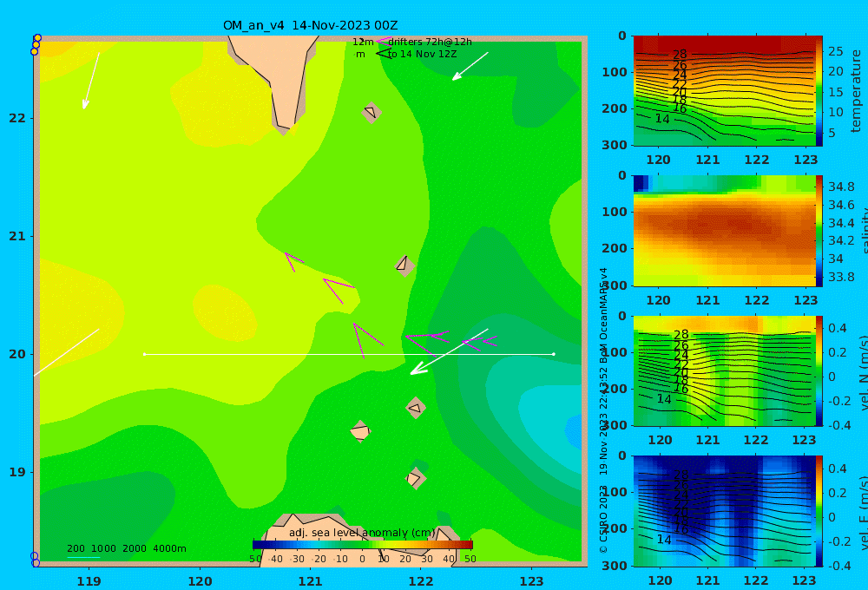Click the island marker near 20.75°N 121.9°E
Screen dimensions: 868x590
tap(404, 265)
